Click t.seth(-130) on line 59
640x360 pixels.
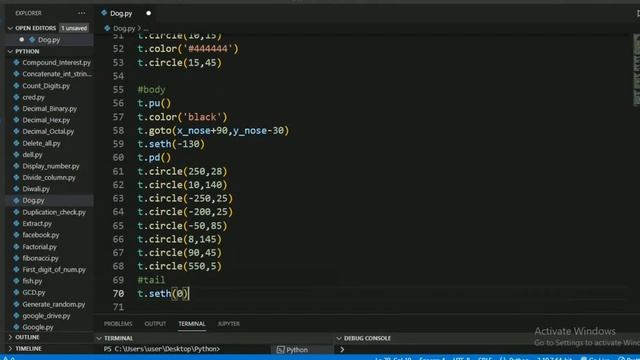171,144
